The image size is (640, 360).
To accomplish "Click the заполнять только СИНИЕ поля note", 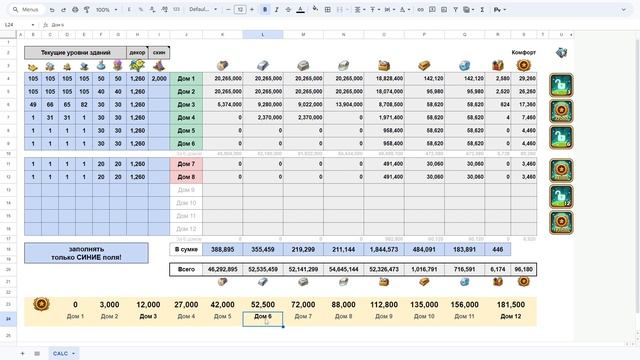I will click(x=86, y=253).
